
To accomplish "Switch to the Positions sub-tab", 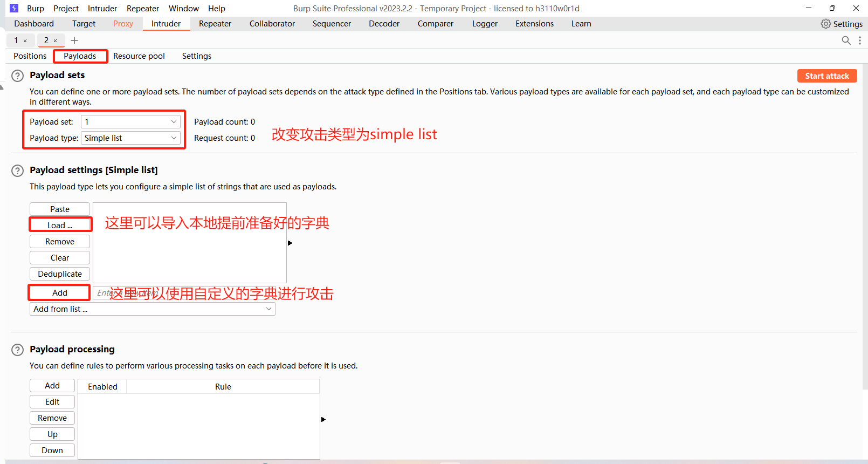I will 30,56.
